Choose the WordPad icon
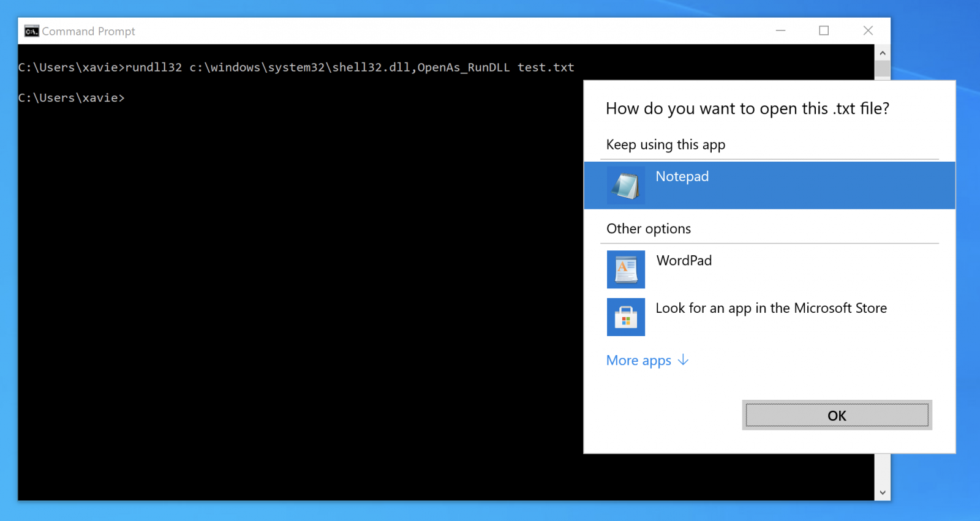980x521 pixels. 625,269
